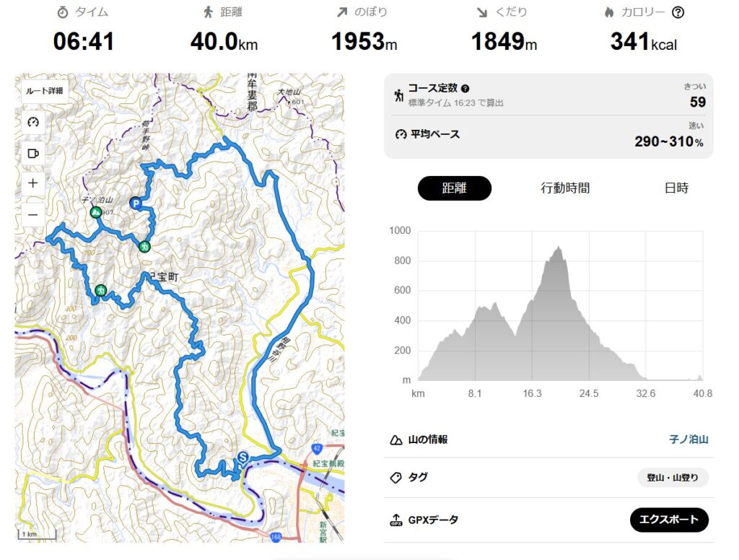Open the ルート詳細 route details button
Viewport: 739px width, 560px height.
tap(45, 91)
